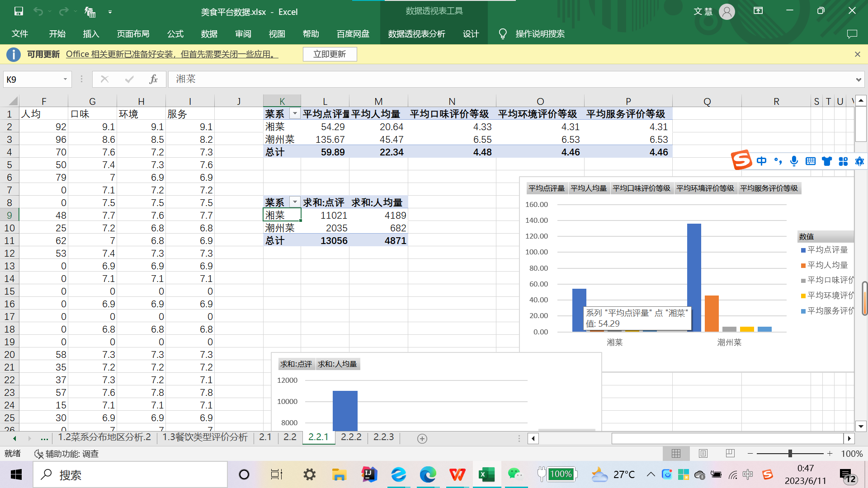Click the Save icon in title bar
The width and height of the screenshot is (868, 488).
coord(19,11)
